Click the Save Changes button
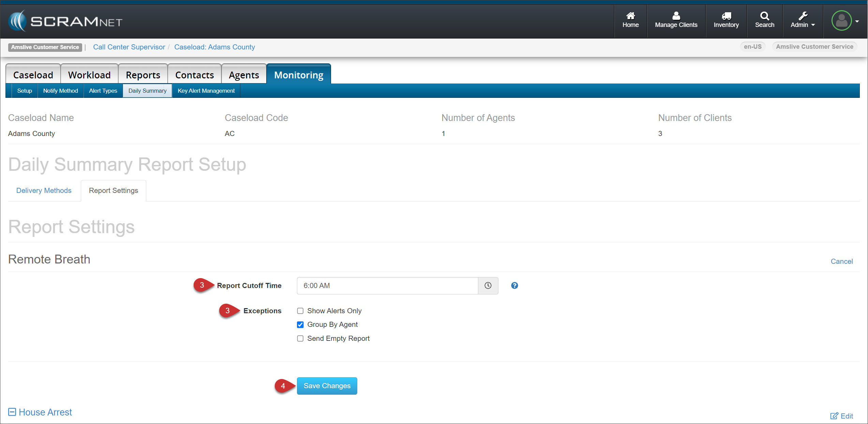Viewport: 868px width, 424px height. [x=327, y=386]
